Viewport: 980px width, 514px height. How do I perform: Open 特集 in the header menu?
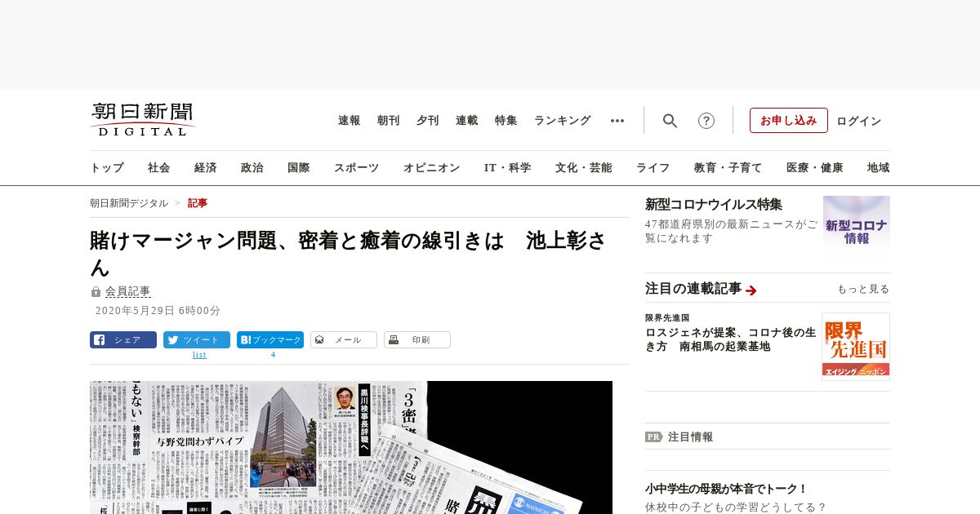click(x=506, y=121)
